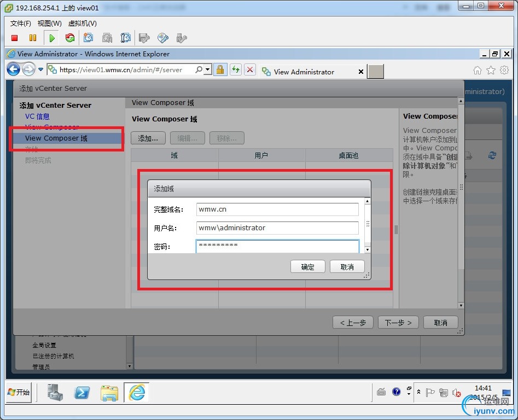518x420 pixels.
Task: Click the Internet Explorer taskbar icon
Action: coord(137,393)
